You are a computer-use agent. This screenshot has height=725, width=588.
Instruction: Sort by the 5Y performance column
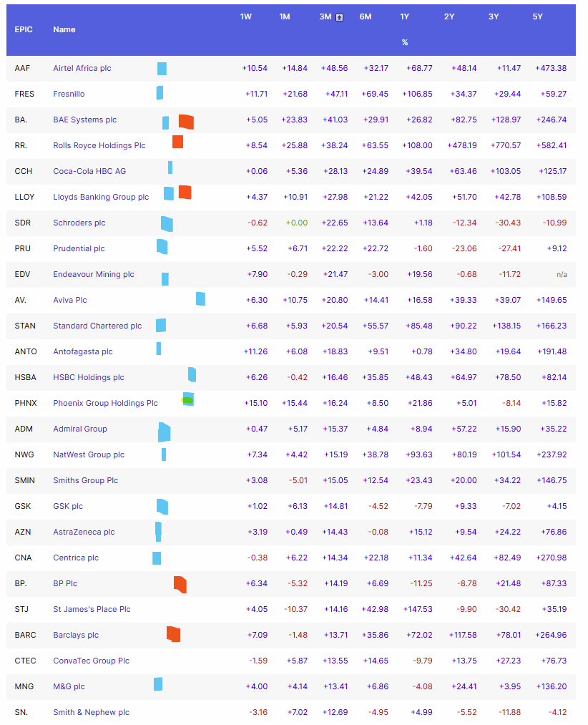pos(538,16)
